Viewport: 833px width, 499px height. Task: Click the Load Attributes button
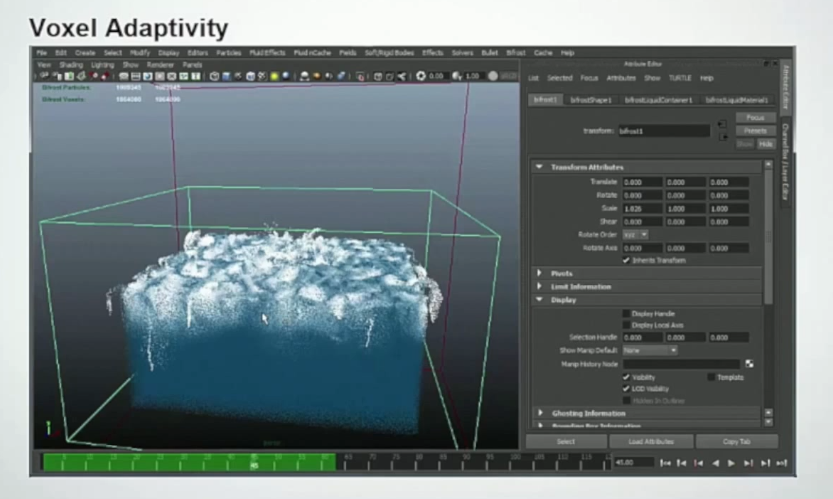click(650, 441)
